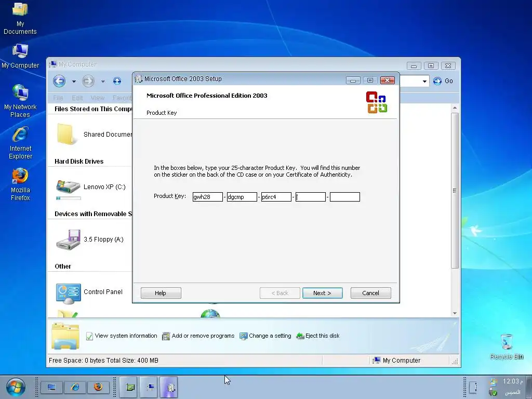Open File menu in My Computer
Screen dimensions: 532x399
pyautogui.click(x=58, y=98)
